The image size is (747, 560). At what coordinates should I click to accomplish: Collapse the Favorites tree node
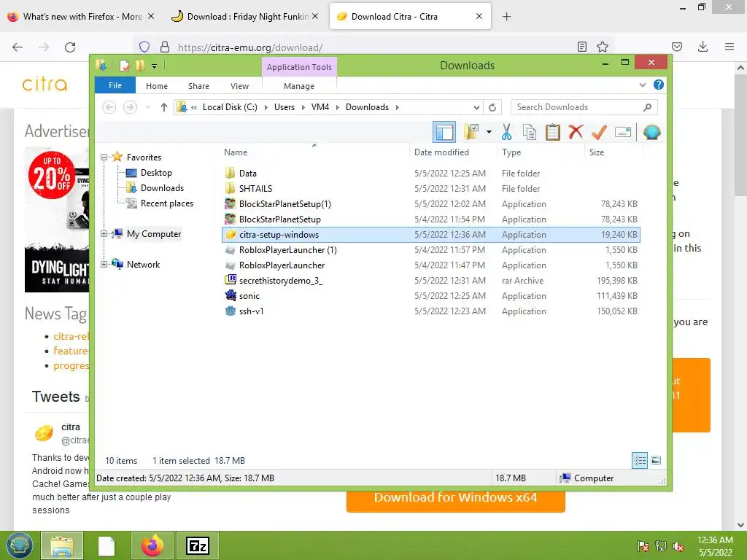pyautogui.click(x=104, y=157)
